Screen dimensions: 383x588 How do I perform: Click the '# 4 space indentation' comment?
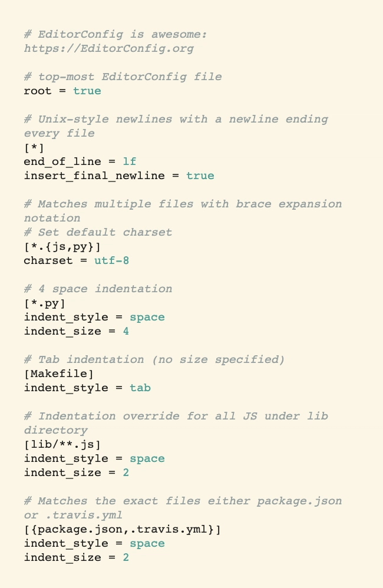pos(98,289)
